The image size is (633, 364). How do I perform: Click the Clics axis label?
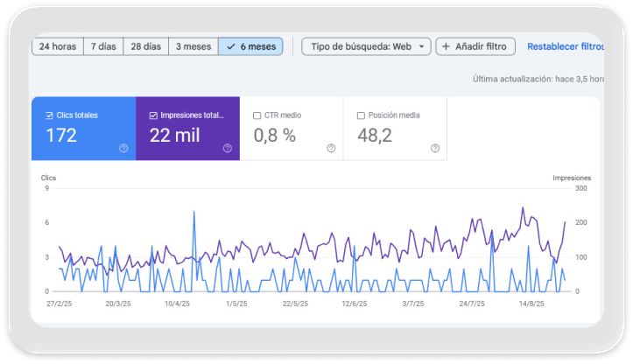coord(48,178)
